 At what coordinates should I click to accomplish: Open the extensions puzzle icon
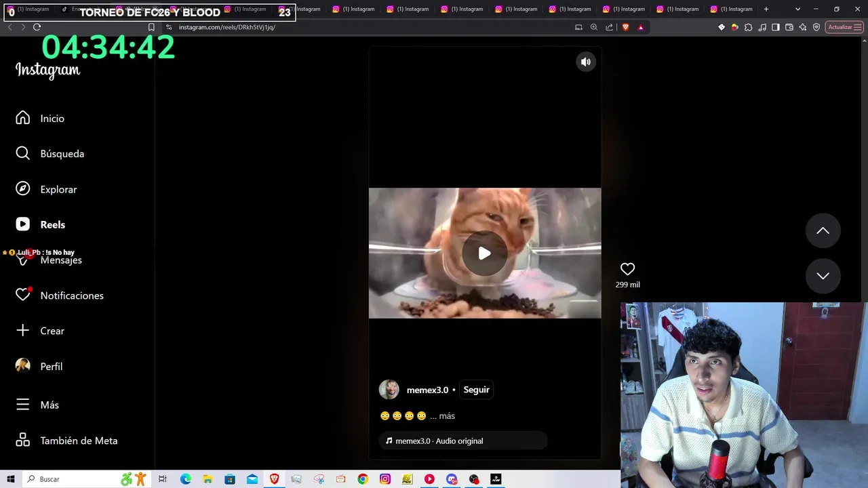click(x=749, y=27)
